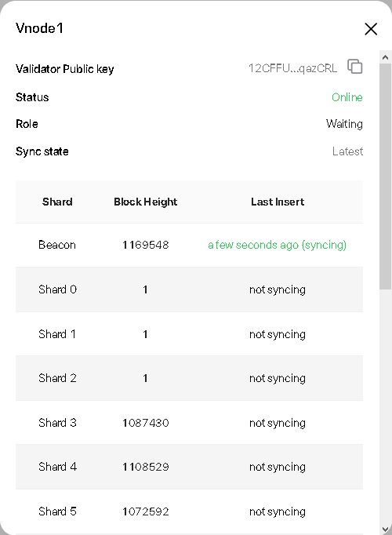Click the Block Height column header
Screen dimensions: 392x535
(x=146, y=202)
